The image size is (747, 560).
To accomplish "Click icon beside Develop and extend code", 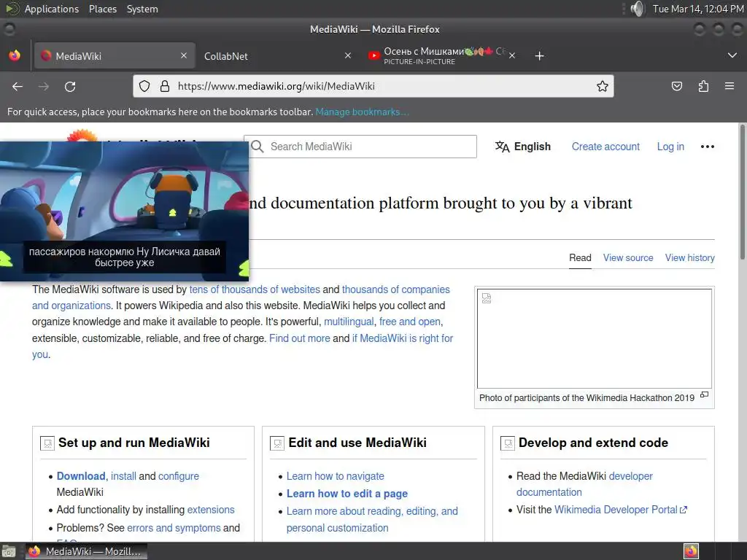I will pyautogui.click(x=508, y=443).
